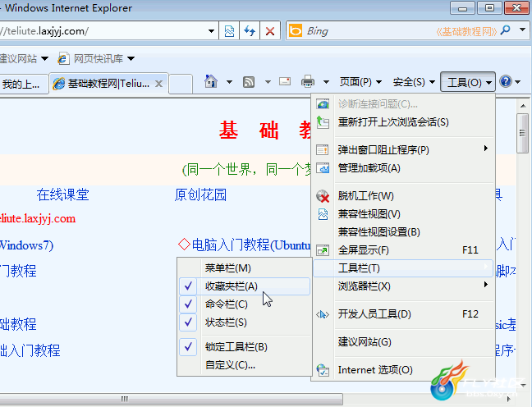Image resolution: width=532 pixels, height=407 pixels.
Task: Click the blue help question mark icon
Action: 506,81
